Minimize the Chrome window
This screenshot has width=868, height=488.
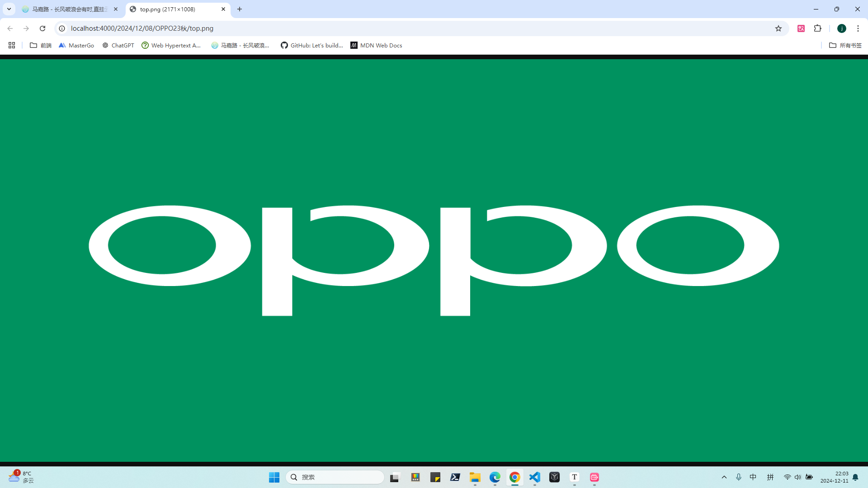pyautogui.click(x=816, y=9)
